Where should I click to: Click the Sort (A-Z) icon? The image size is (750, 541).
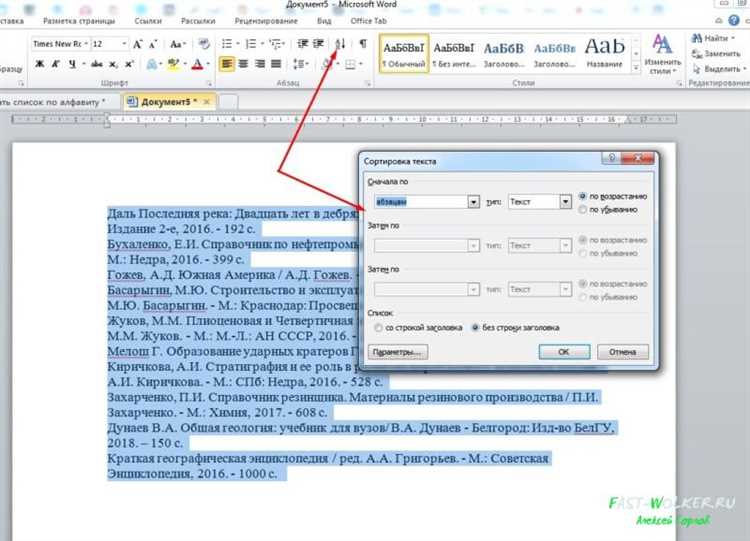[x=340, y=44]
